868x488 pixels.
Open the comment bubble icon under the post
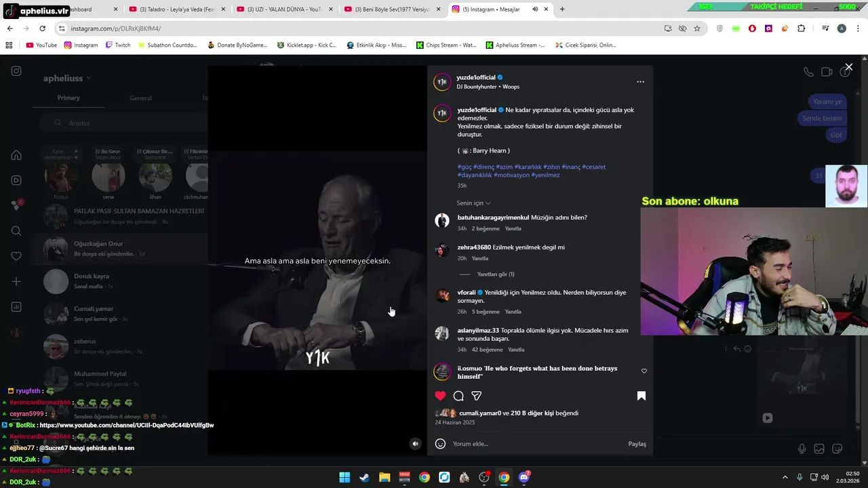tap(458, 396)
